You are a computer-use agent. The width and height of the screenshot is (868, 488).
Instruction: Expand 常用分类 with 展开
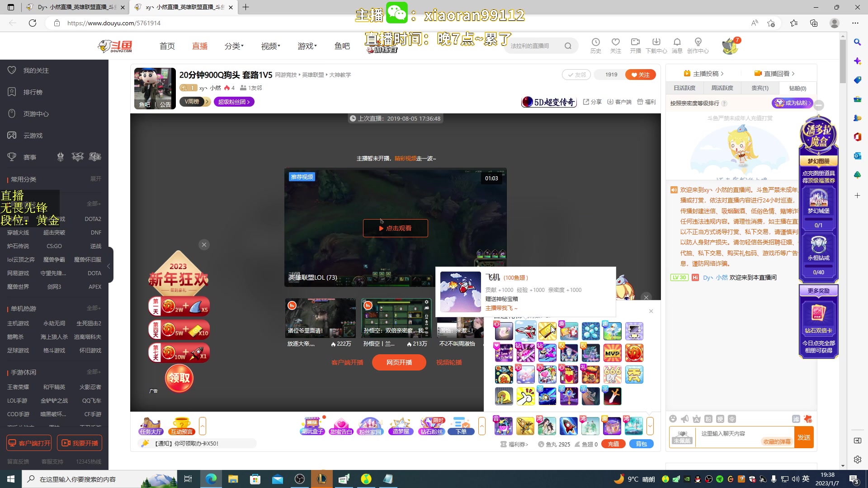click(95, 179)
